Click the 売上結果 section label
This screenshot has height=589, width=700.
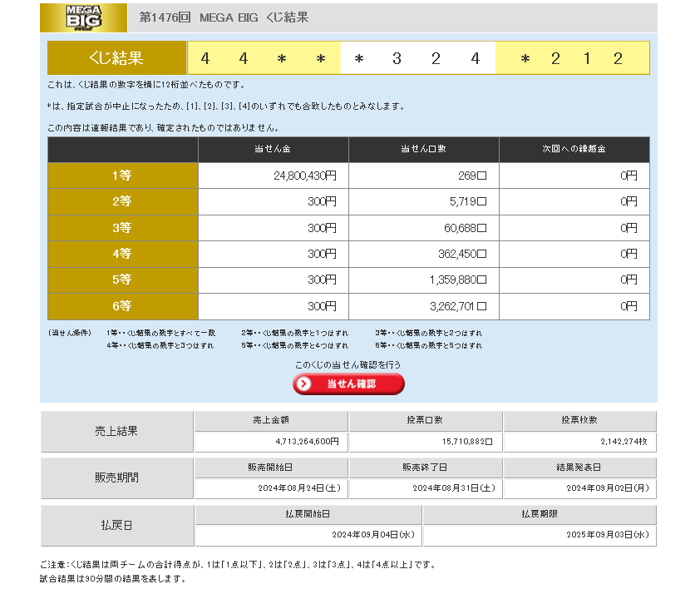[x=116, y=431]
